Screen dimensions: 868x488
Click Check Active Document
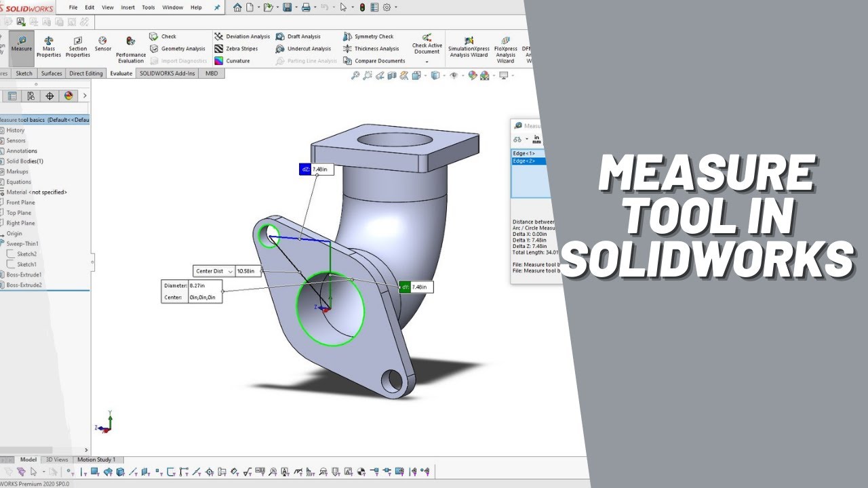(427, 44)
